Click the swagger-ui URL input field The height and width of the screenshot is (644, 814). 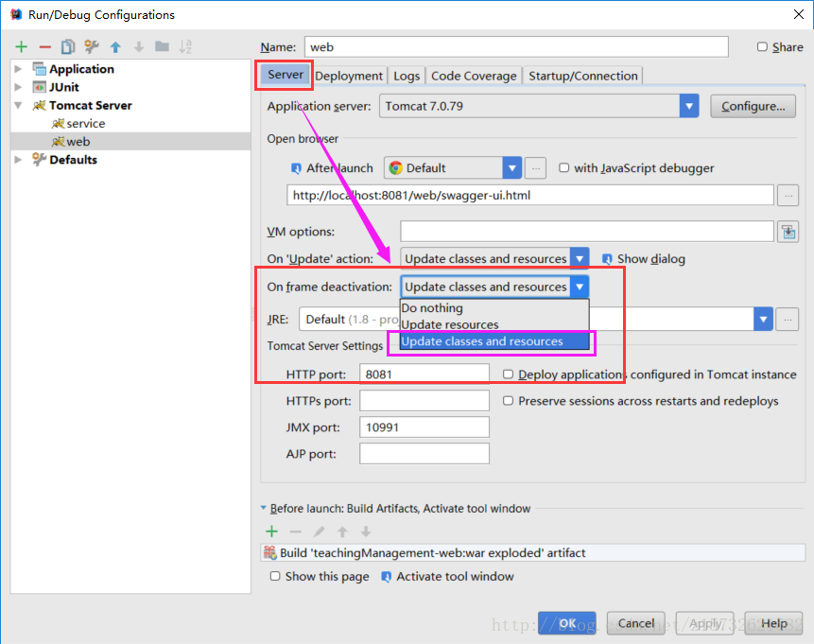pyautogui.click(x=530, y=195)
